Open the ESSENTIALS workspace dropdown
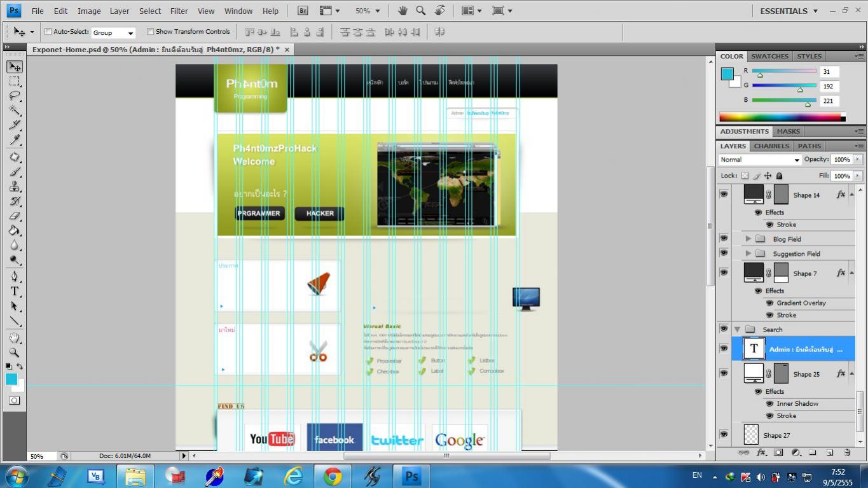 [789, 11]
